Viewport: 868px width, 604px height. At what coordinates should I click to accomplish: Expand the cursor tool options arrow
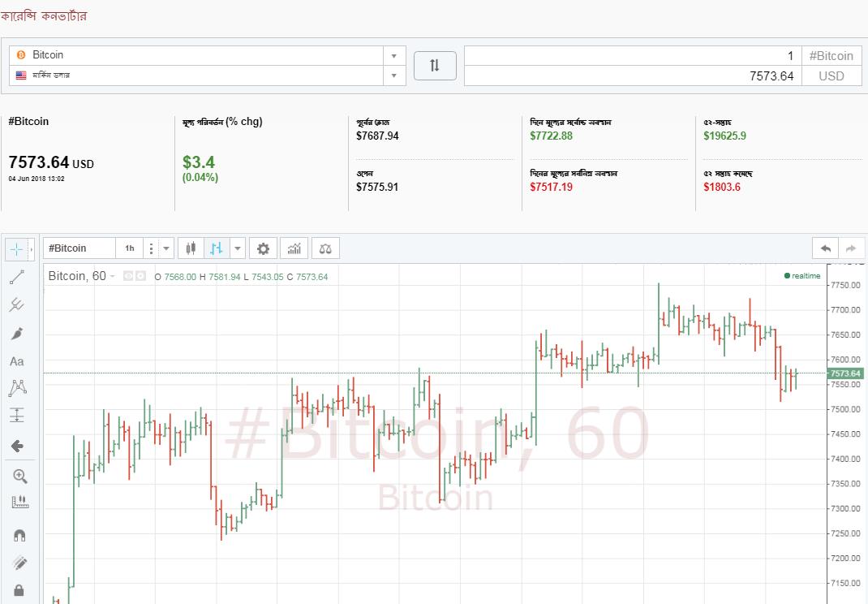point(32,250)
